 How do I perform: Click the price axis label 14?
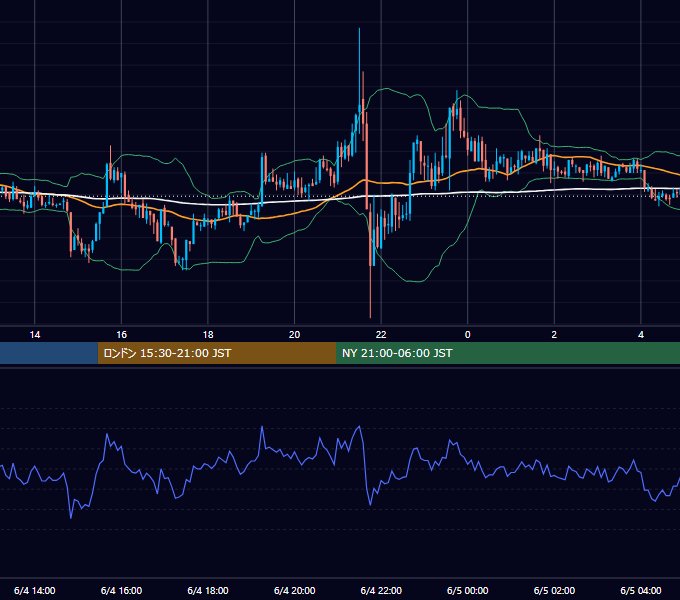35,335
